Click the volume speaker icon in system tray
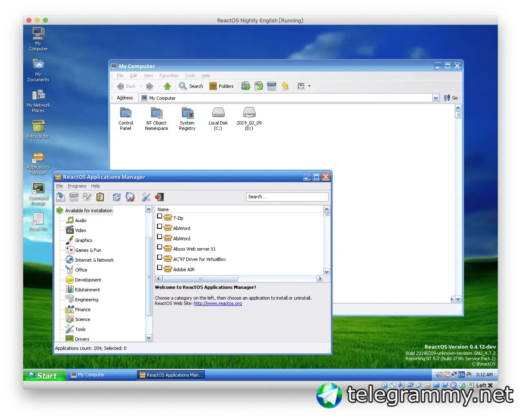 (439, 374)
